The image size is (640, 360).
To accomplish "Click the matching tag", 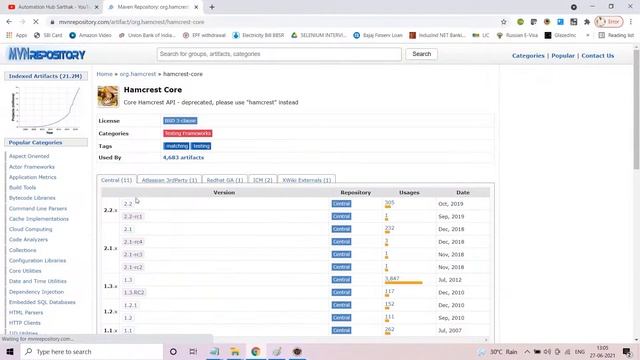I will click(x=176, y=146).
